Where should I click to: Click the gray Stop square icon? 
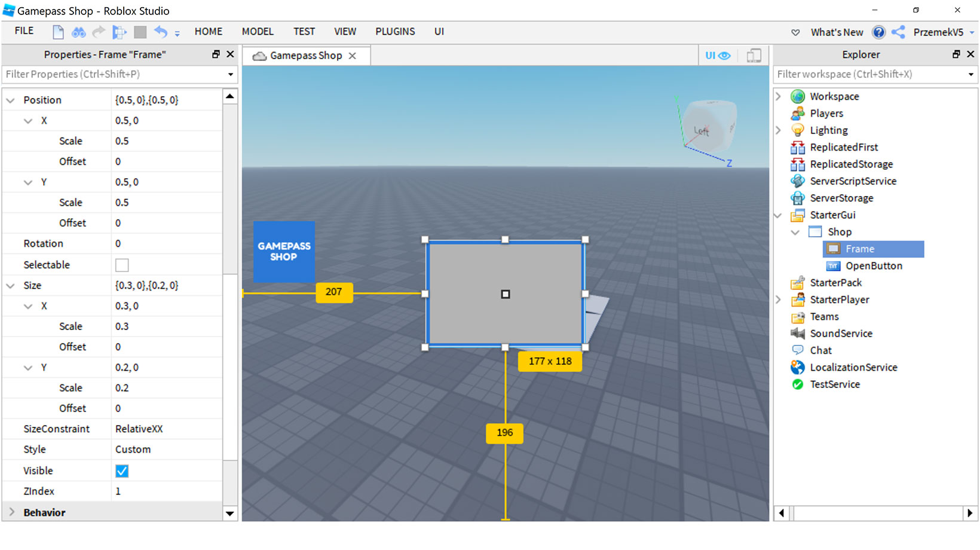click(140, 32)
